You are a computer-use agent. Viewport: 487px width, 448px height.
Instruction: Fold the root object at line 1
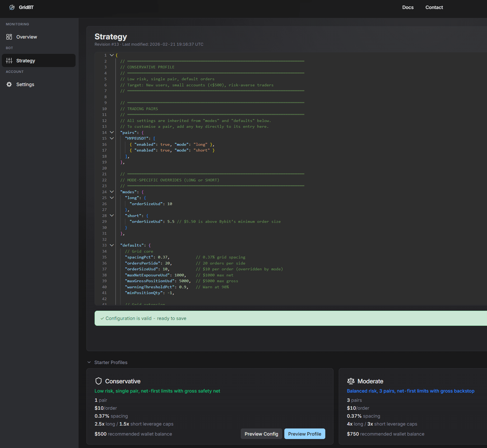click(x=112, y=55)
